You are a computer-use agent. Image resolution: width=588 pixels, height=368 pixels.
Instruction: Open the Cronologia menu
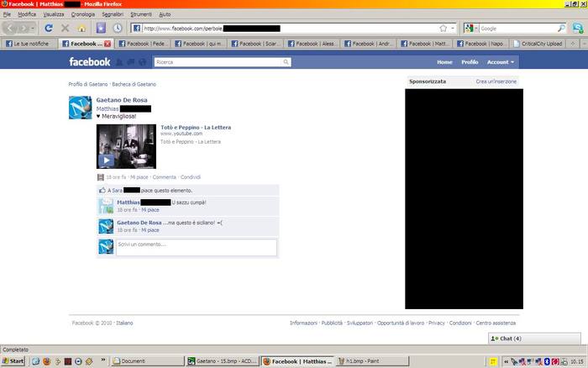click(83, 14)
